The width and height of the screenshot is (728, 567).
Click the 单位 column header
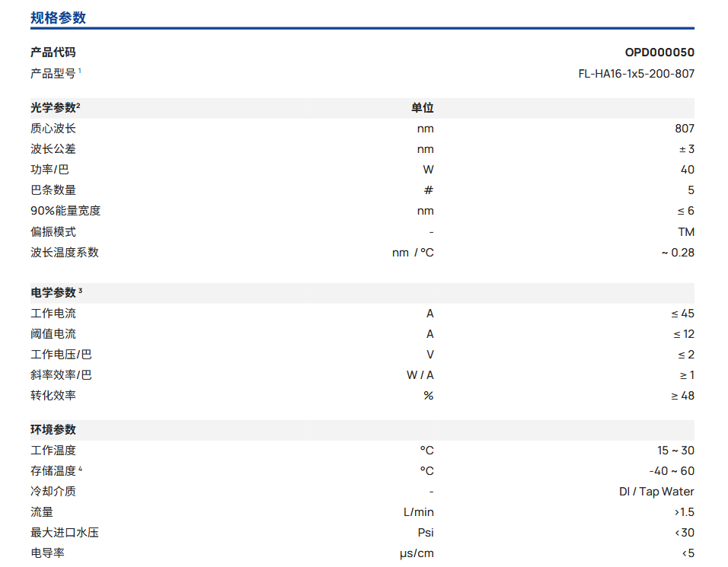[x=422, y=108]
